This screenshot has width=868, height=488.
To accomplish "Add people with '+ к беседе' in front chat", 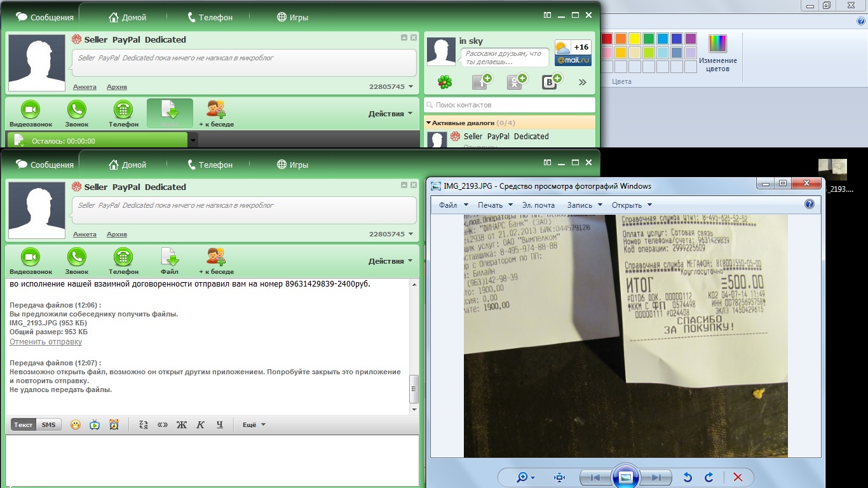I will coord(216,257).
